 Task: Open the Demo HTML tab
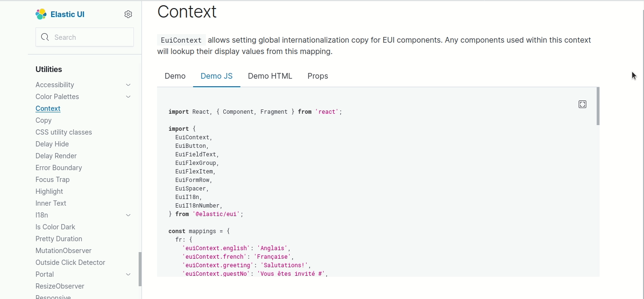(270, 76)
